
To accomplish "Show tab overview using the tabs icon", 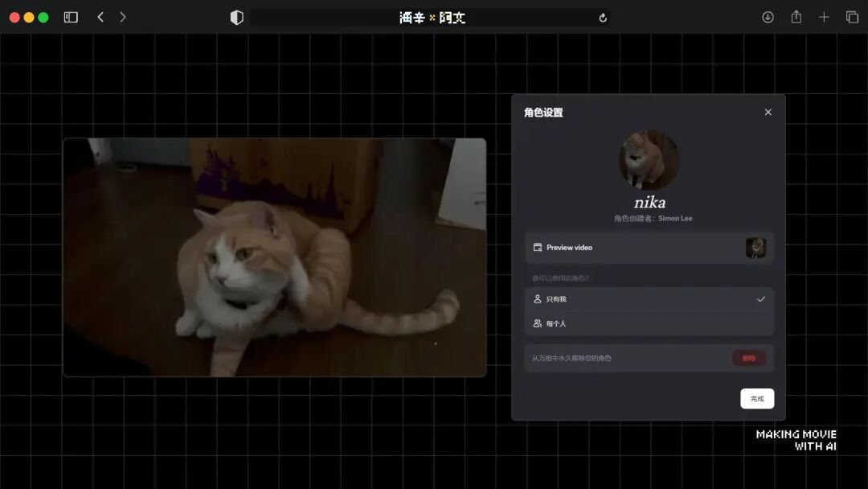I will click(852, 17).
